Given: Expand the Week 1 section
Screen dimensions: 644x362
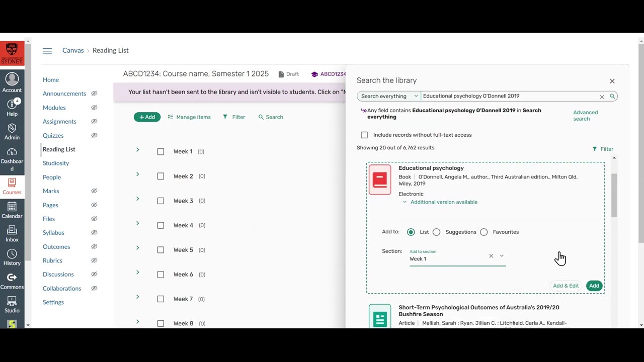Looking at the screenshot, I should [137, 150].
